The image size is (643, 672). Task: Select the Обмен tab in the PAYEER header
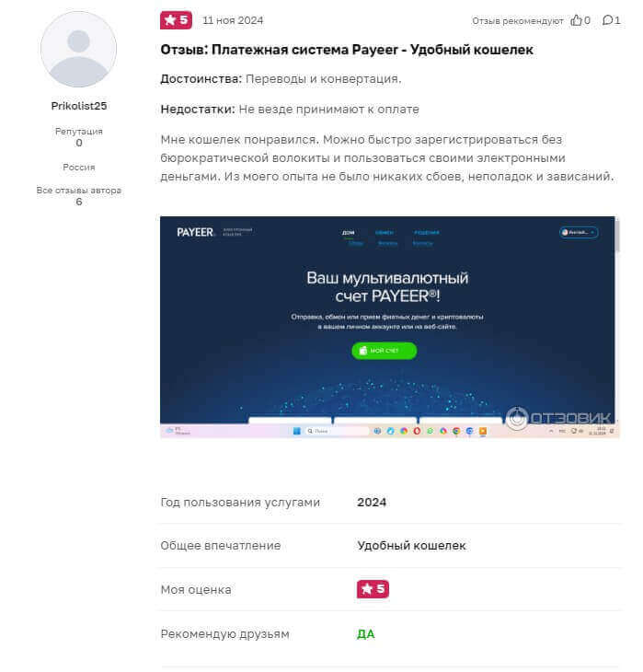385,233
